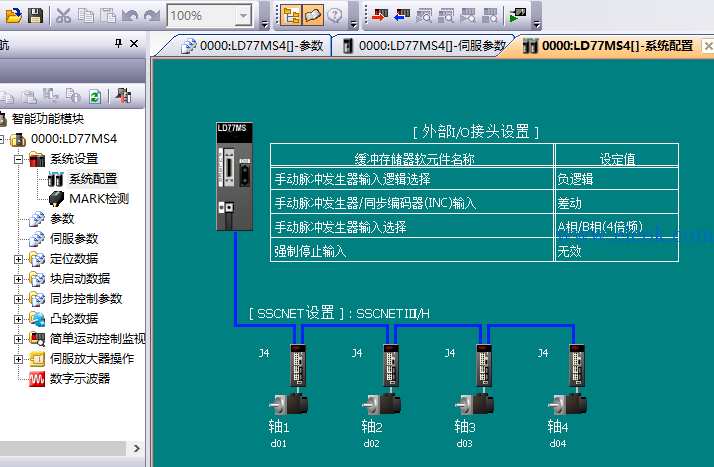The width and height of the screenshot is (714, 467).
Task: Click the 差动 setting value cell
Action: point(617,203)
